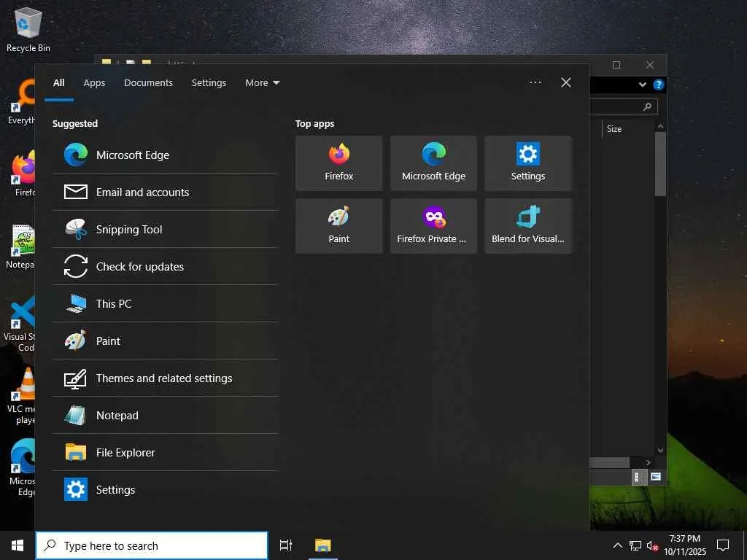Screen dimensions: 747x560
Task: Expand the File Explorer ribbon chevron
Action: click(x=643, y=85)
